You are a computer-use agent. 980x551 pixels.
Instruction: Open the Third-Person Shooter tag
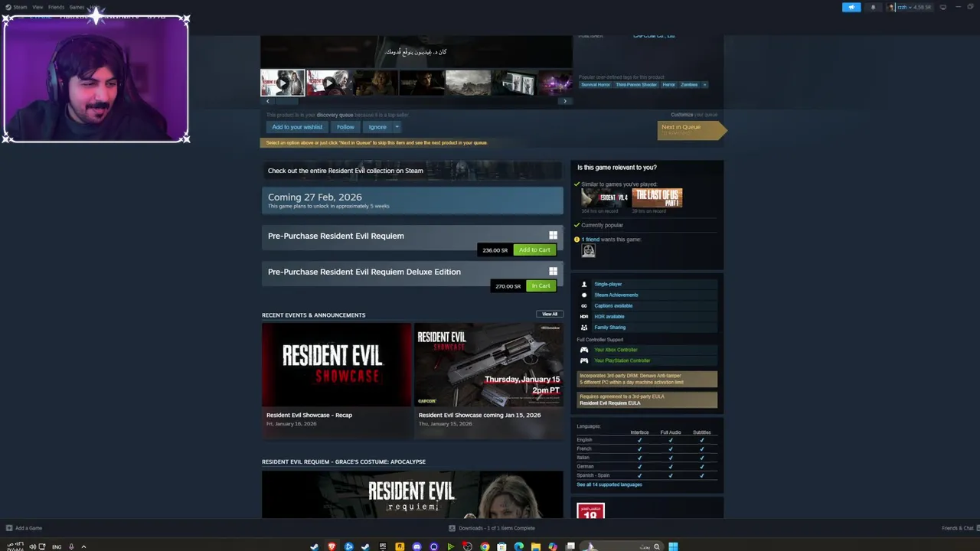pos(636,84)
